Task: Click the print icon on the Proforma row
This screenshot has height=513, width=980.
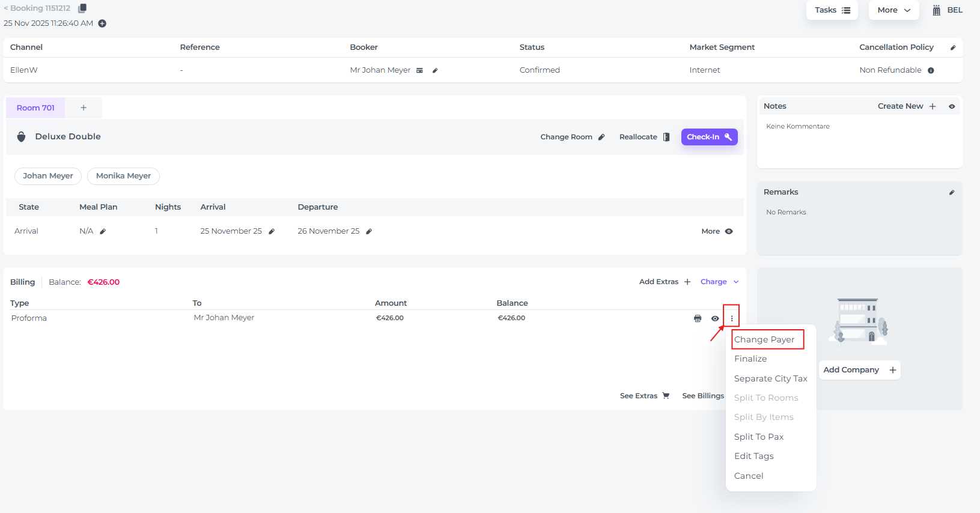Action: [698, 318]
